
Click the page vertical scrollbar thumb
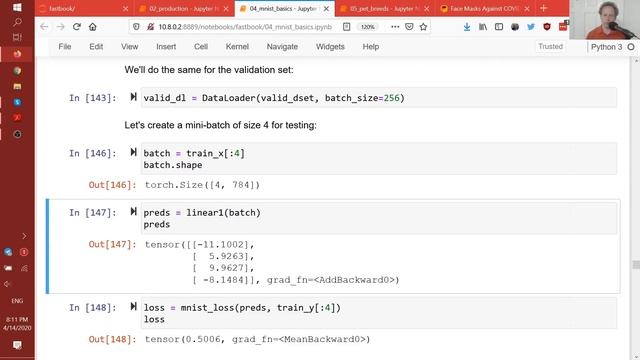pyautogui.click(x=636, y=264)
